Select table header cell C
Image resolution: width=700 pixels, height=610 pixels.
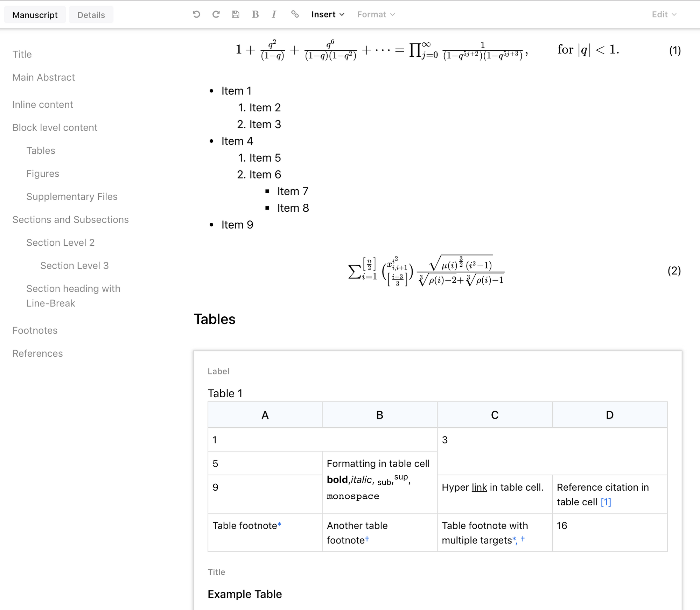[494, 415]
